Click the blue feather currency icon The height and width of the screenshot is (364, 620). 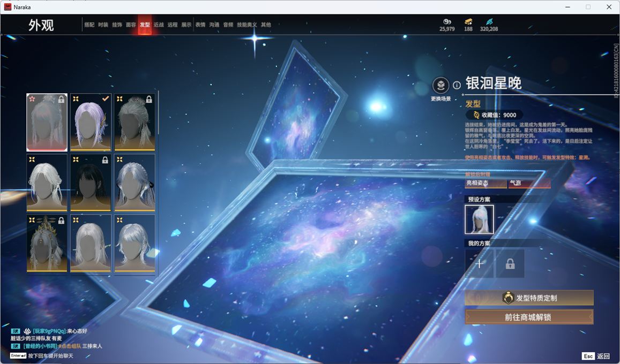[x=489, y=22]
